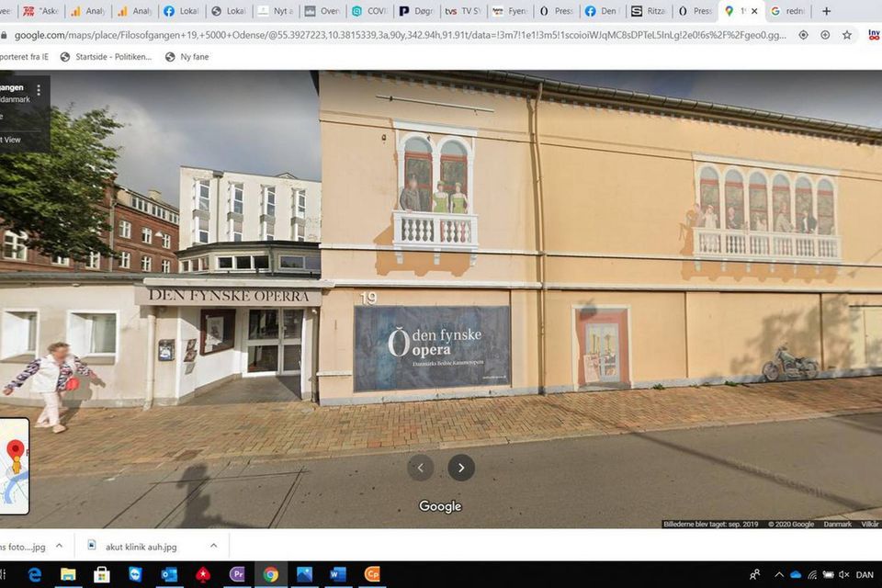Advance with the next Street View arrow
The height and width of the screenshot is (588, 882).
(461, 468)
